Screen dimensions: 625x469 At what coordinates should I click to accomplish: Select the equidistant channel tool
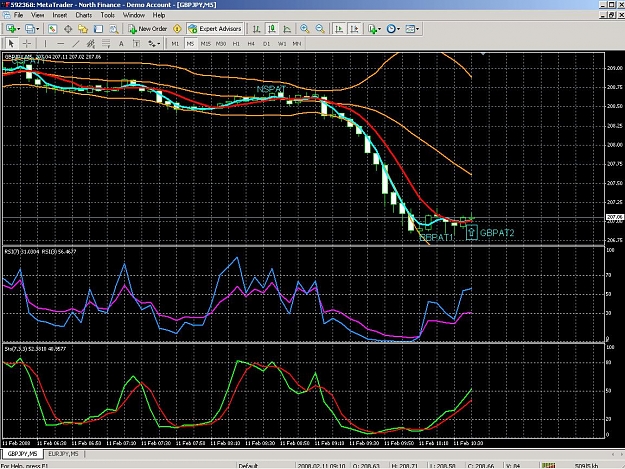point(91,43)
